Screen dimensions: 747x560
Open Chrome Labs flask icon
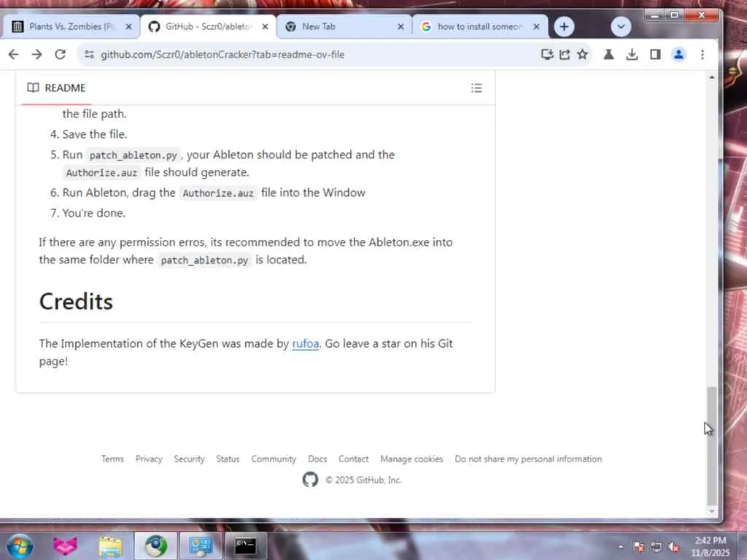coord(608,54)
